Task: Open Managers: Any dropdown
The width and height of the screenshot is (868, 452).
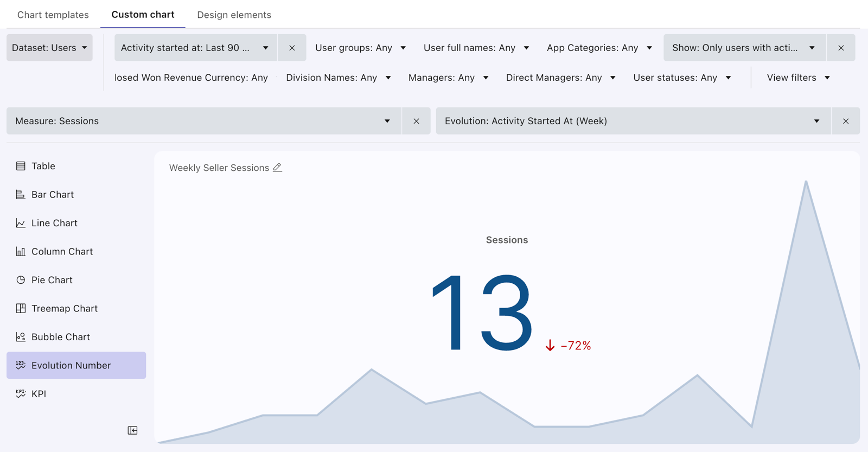Action: click(x=449, y=78)
